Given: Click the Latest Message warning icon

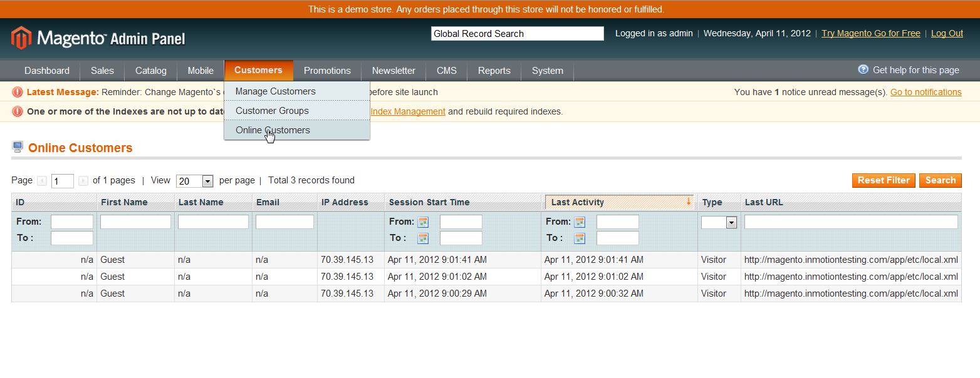Looking at the screenshot, I should point(18,92).
